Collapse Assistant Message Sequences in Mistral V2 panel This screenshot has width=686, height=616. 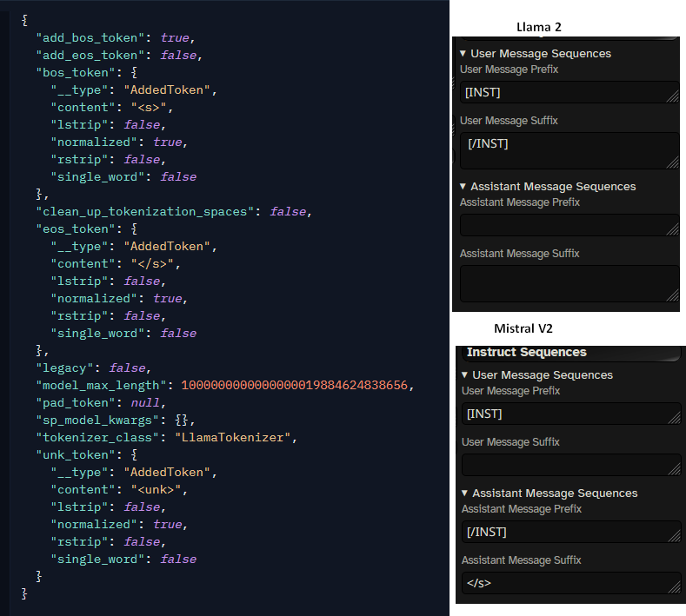[x=464, y=493]
